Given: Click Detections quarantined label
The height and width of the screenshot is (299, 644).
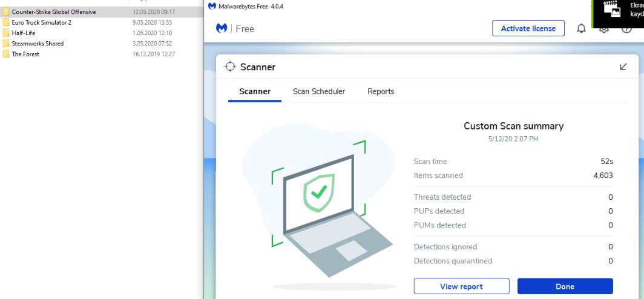Looking at the screenshot, I should (453, 261).
